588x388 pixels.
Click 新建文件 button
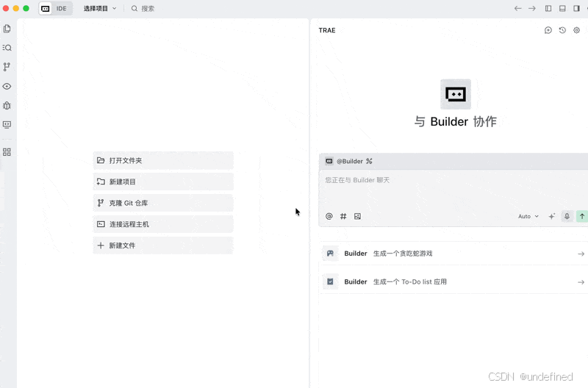click(x=163, y=245)
